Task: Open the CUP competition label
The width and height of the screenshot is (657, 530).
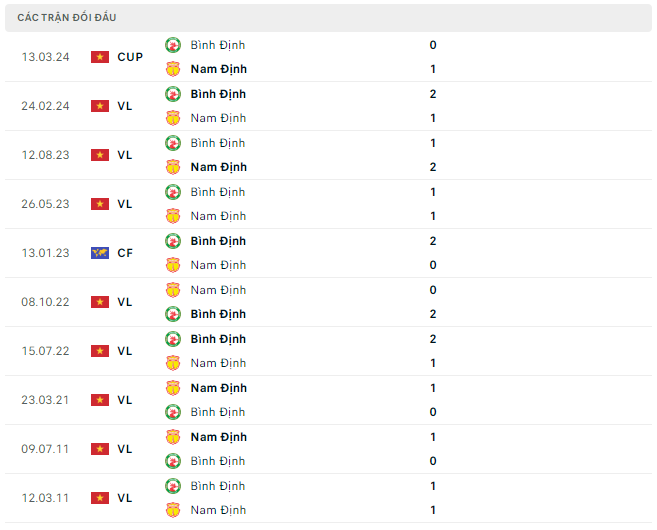Action: click(x=130, y=57)
